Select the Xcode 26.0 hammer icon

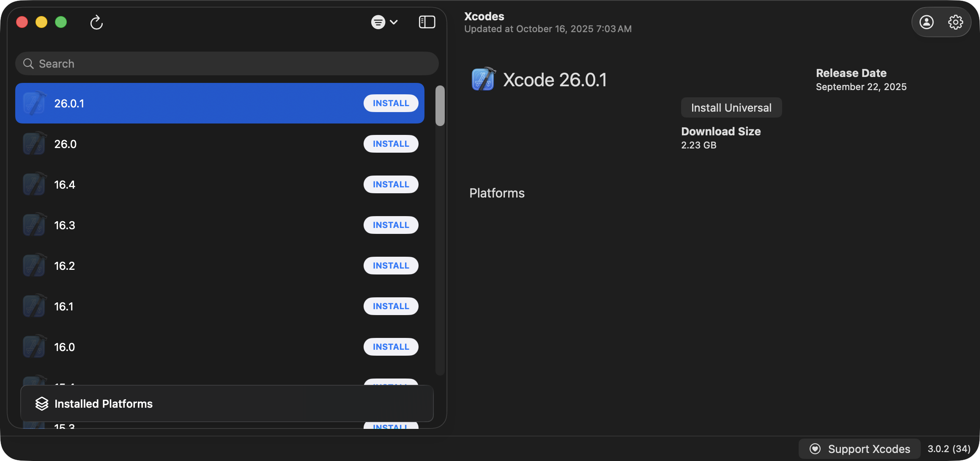click(34, 144)
